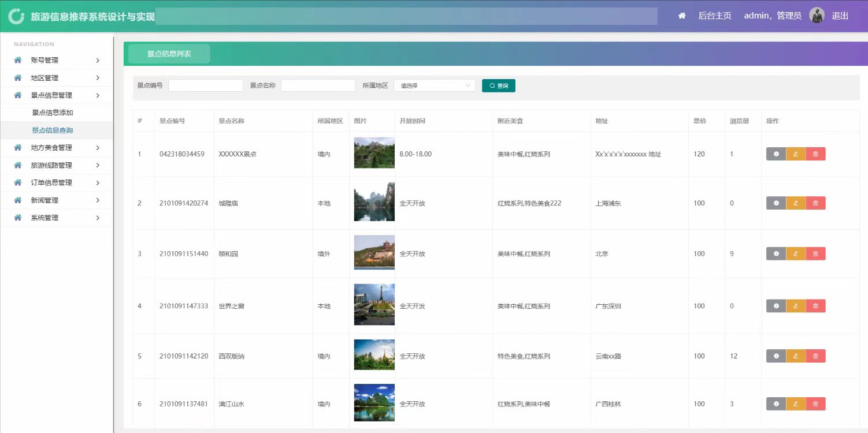This screenshot has height=433, width=868.
Task: Click opening time 8.00-18.00
Action: click(x=416, y=154)
